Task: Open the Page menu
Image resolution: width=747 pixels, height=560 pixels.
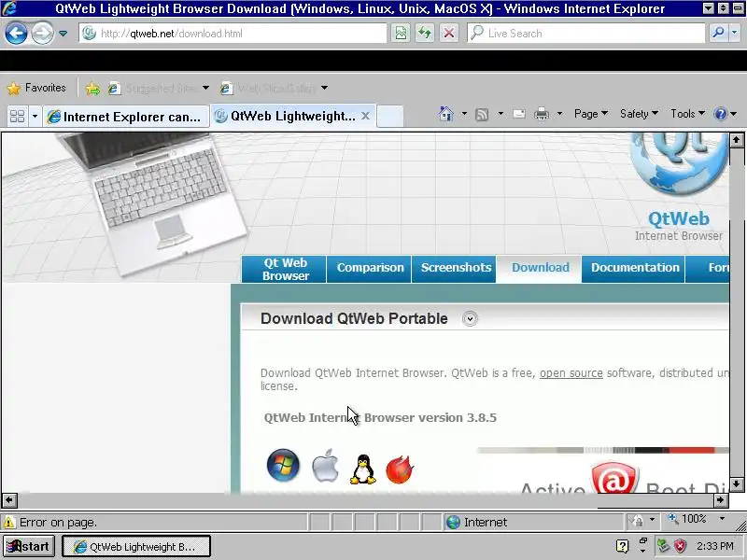Action: tap(591, 114)
